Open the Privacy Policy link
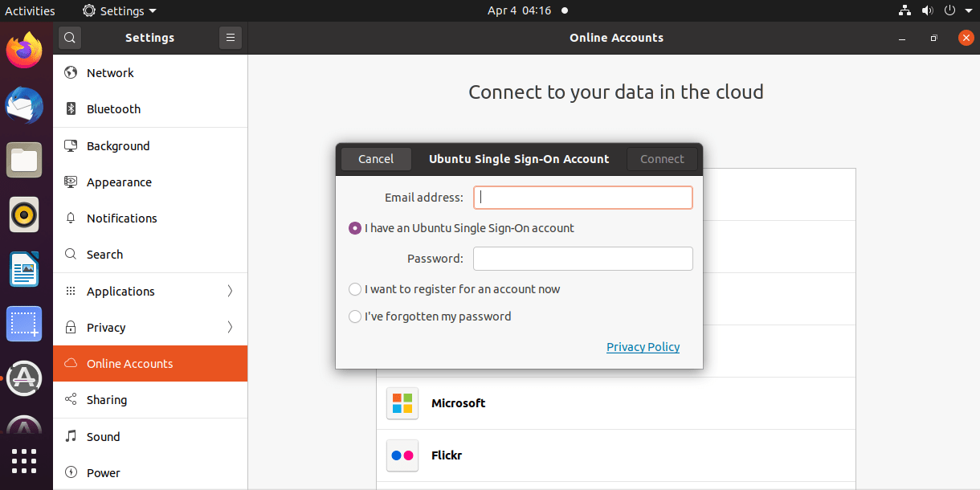Image resolution: width=980 pixels, height=490 pixels. pos(643,346)
